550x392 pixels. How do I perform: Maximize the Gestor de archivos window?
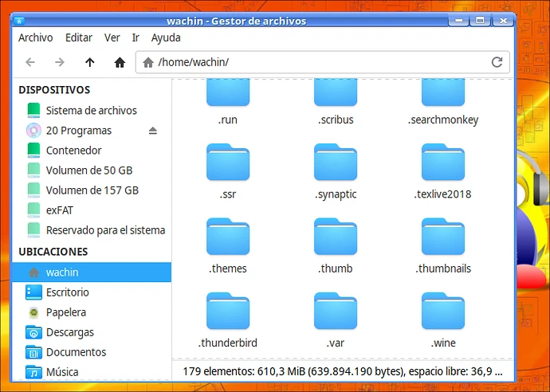pyautogui.click(x=480, y=21)
